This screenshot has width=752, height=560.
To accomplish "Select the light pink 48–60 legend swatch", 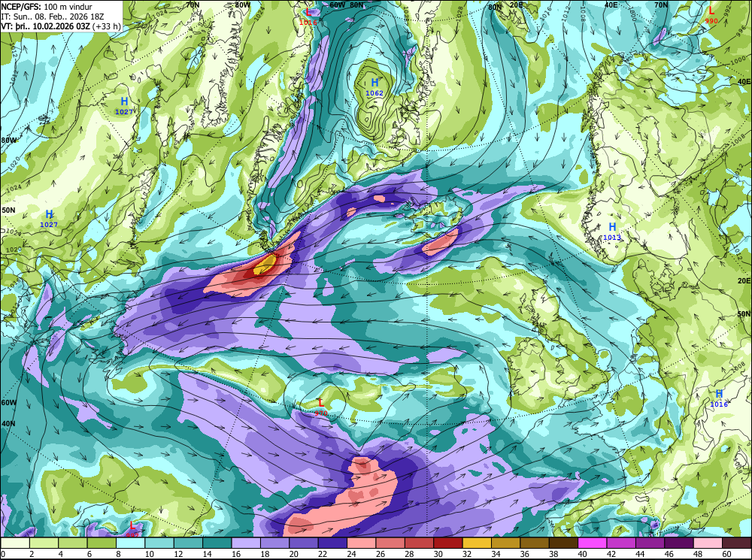I will (x=708, y=543).
